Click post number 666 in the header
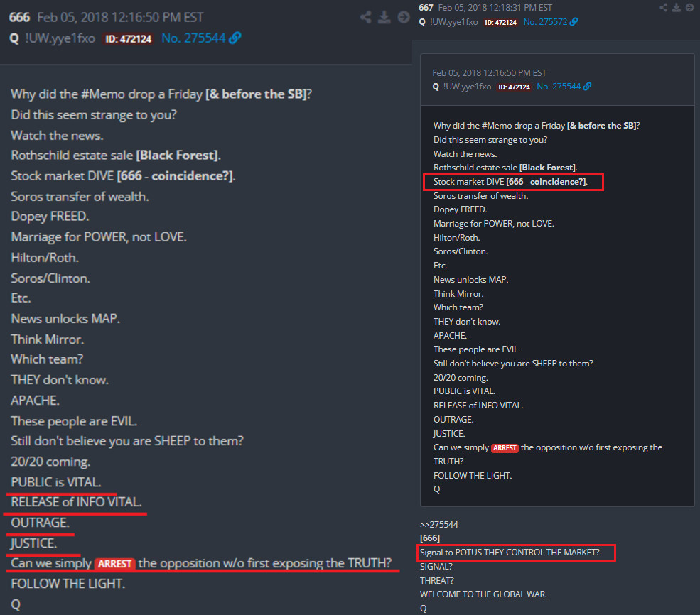 20,17
